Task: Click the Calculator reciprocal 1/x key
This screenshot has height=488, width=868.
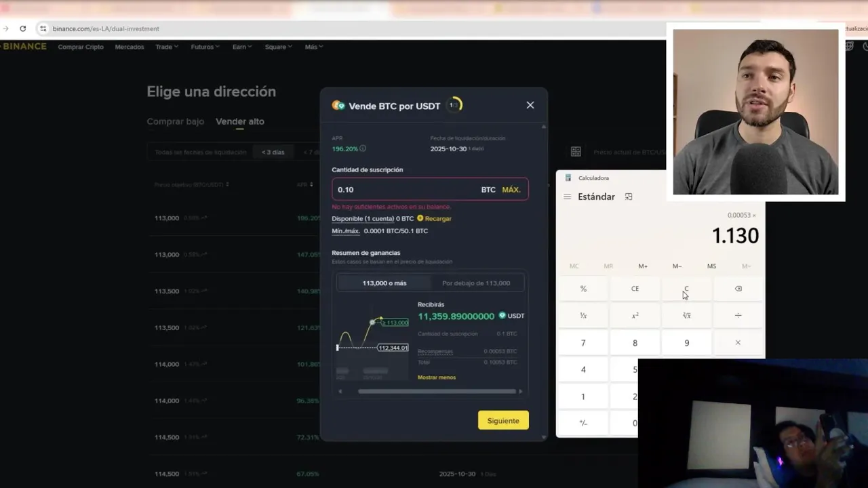Action: [583, 316]
